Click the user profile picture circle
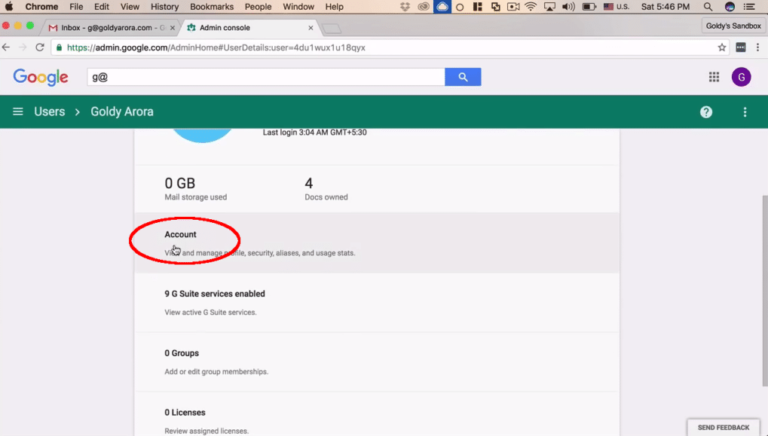 coord(202,136)
